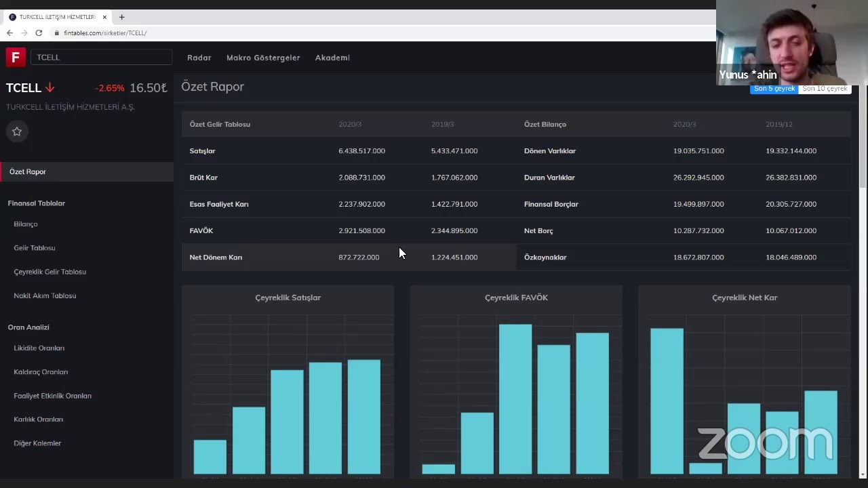Open the Akademi navigation link
Viewport: 868px width, 488px height.
click(332, 58)
